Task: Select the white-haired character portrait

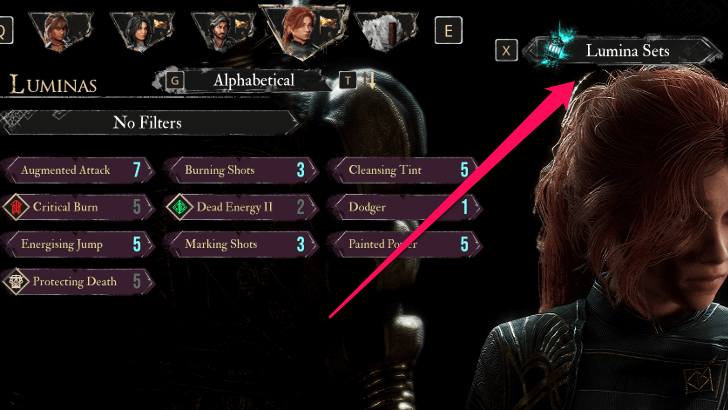Action: (386, 31)
